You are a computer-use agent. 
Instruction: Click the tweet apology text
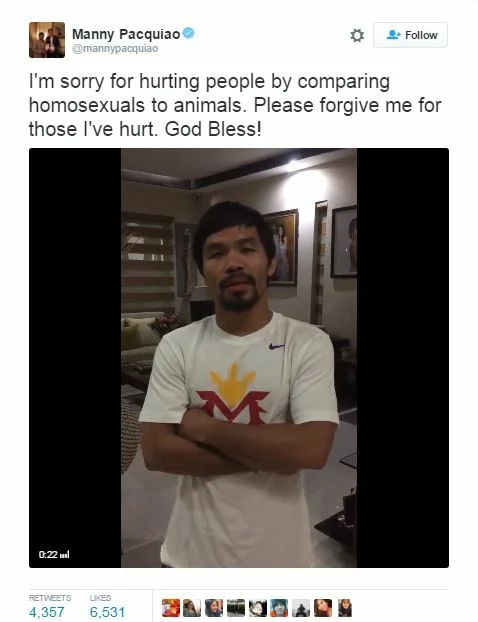(x=235, y=105)
